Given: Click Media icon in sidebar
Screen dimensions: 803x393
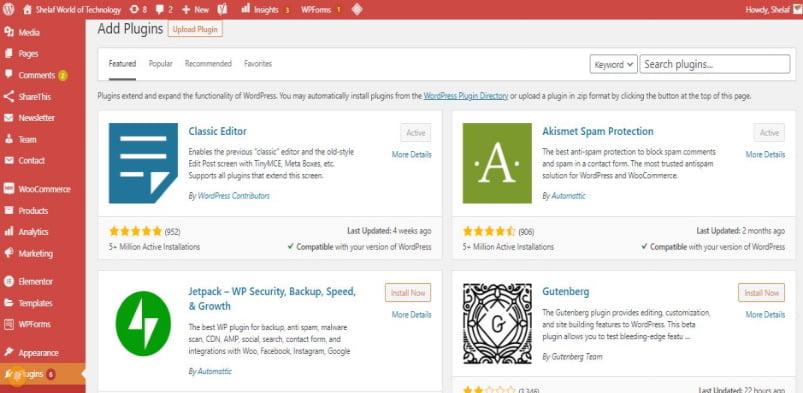Looking at the screenshot, I should (9, 32).
